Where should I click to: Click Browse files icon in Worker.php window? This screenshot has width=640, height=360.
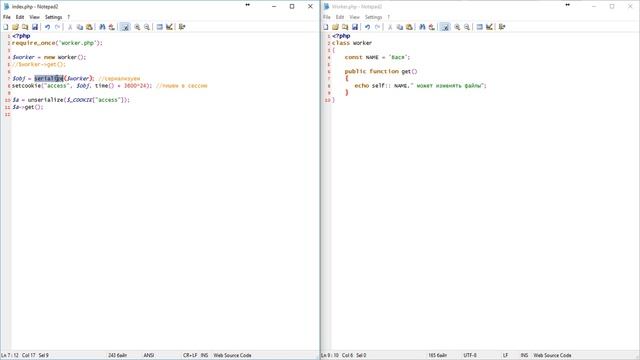345,27
